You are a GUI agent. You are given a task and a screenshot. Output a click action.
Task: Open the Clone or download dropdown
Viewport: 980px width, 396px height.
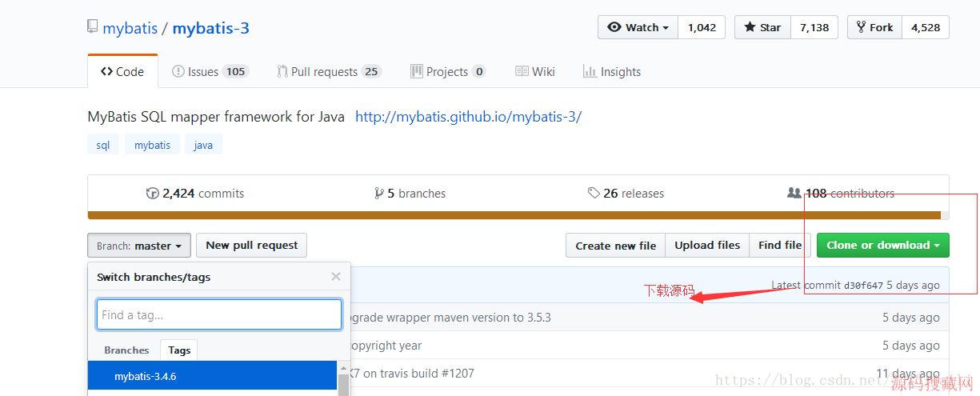[882, 246]
